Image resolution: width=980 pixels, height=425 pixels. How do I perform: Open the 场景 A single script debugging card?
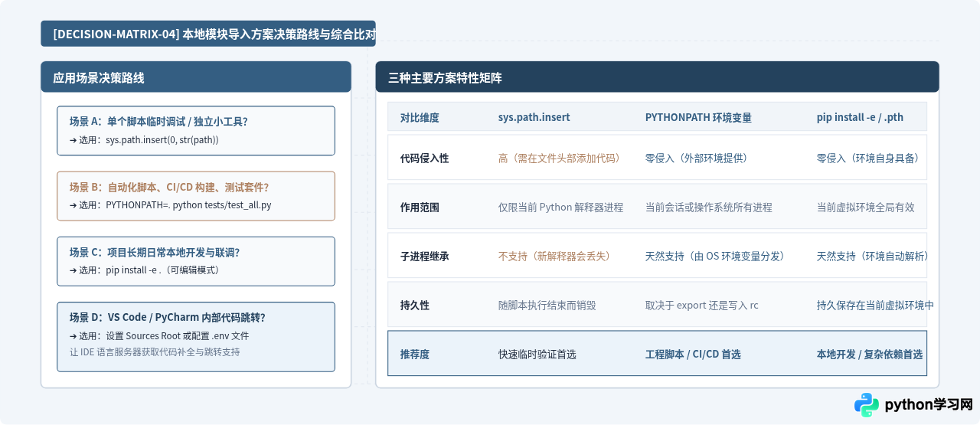coord(196,131)
